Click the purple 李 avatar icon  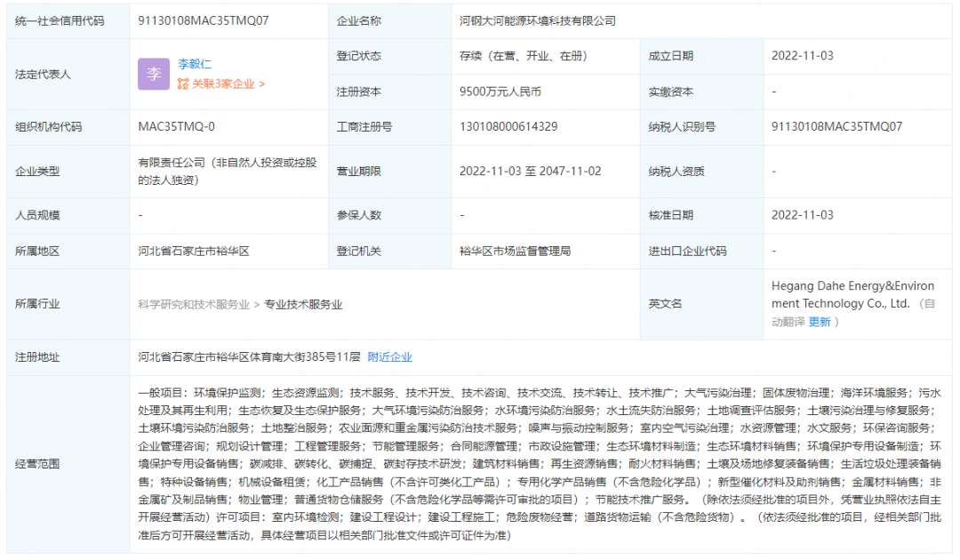pos(154,74)
